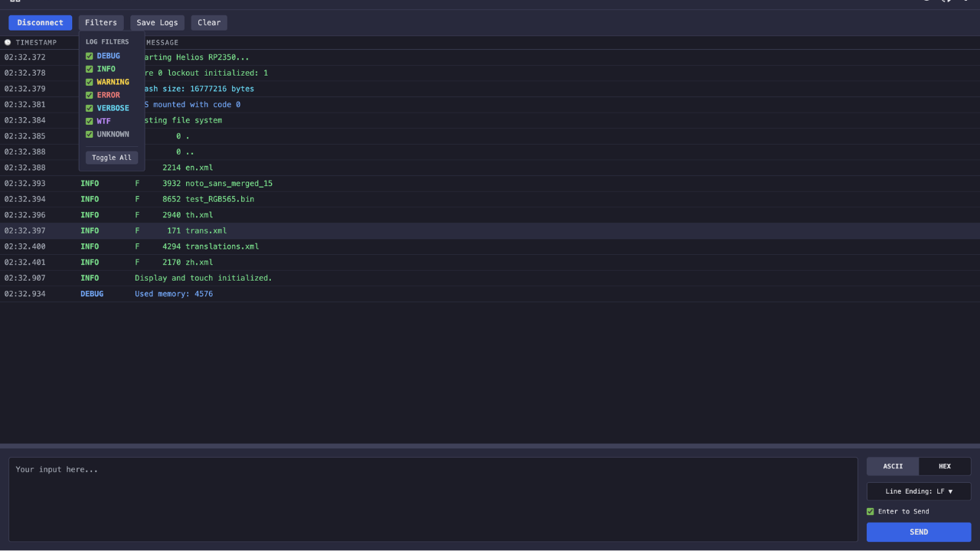Viewport: 980px width, 551px height.
Task: Toggle the WTF log filter checkbox
Action: 90,121
